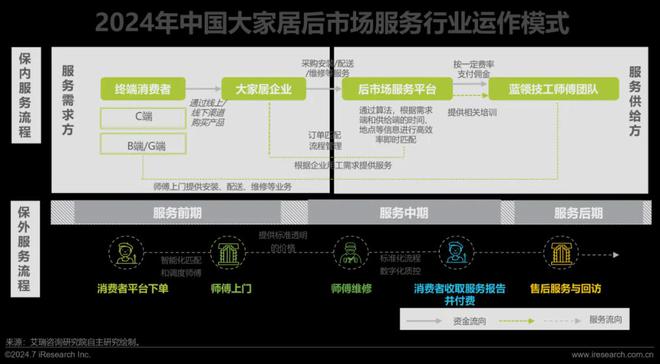The width and height of the screenshot is (660, 364).
Task: Click the 按一定费率支付佣金 annotation
Action: pos(474,69)
